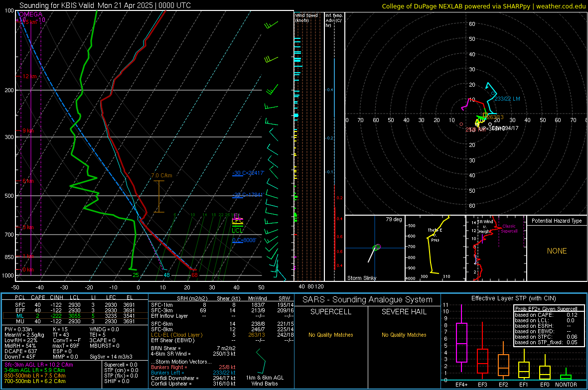Select the STP (cin) = 0.0 value
Image resolution: width=588 pixels, height=390 pixels.
121,370
